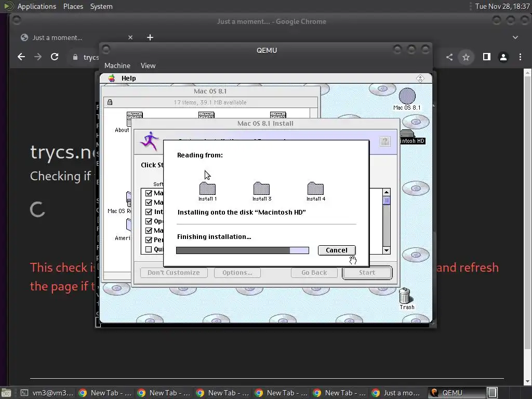This screenshot has width=532, height=399.
Task: Toggle the Int... software checkbox
Action: (x=149, y=212)
